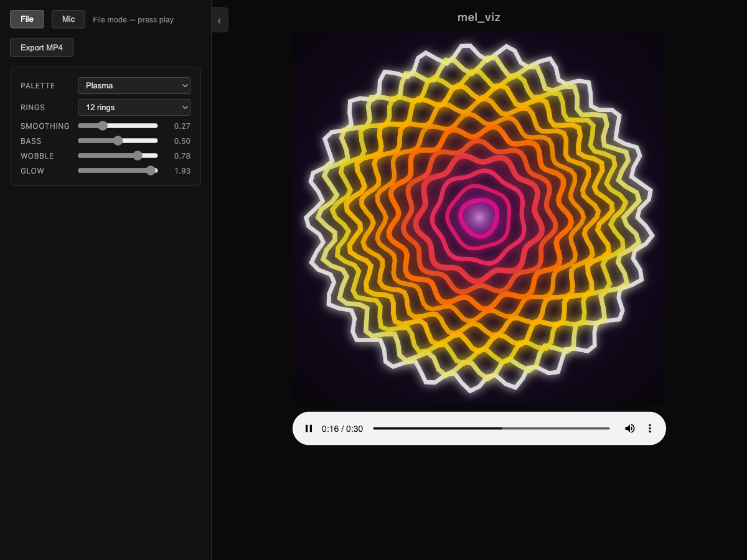Adjust the Smoothing slider

pyautogui.click(x=103, y=126)
